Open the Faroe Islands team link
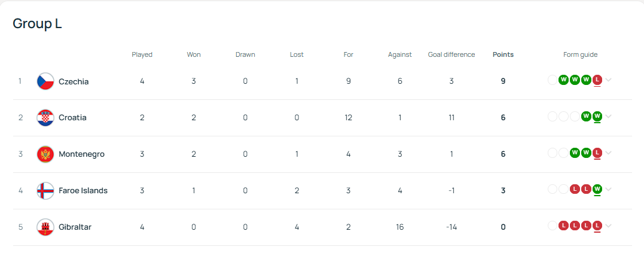 [83, 191]
